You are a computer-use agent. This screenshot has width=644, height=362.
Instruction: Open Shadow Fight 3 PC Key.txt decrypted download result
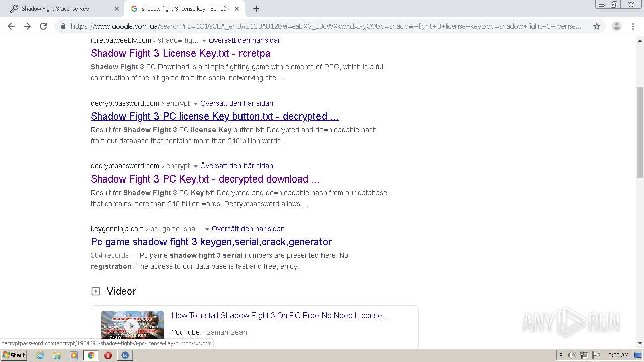[x=205, y=179]
